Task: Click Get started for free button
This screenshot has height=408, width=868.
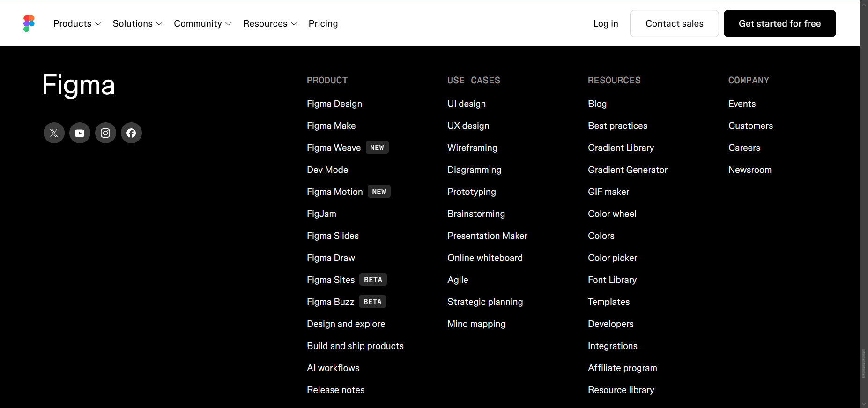Action: [780, 23]
